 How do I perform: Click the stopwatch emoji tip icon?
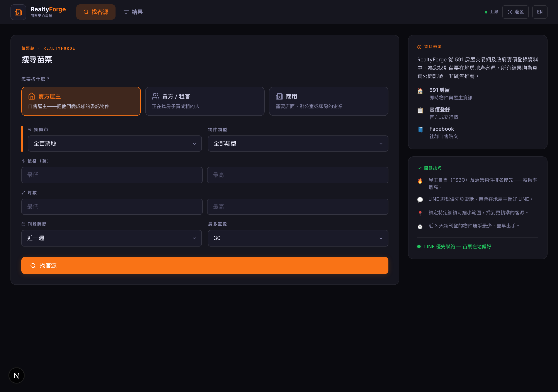tap(420, 226)
